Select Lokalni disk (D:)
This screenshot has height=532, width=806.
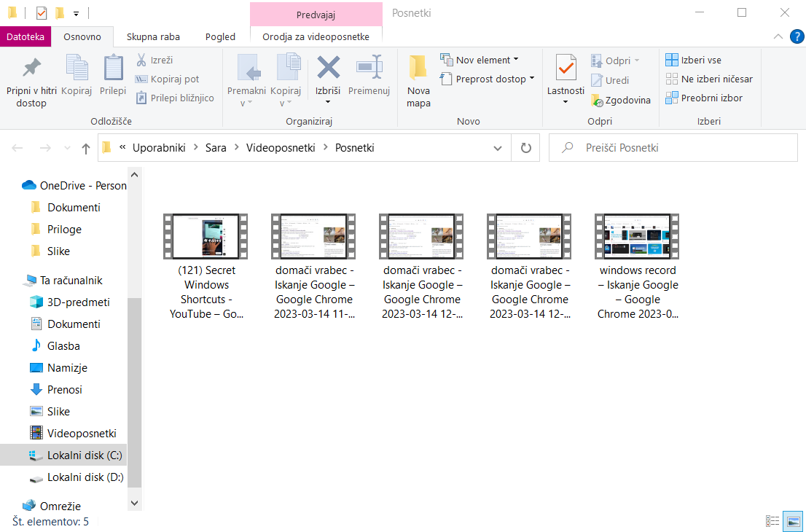click(77, 477)
